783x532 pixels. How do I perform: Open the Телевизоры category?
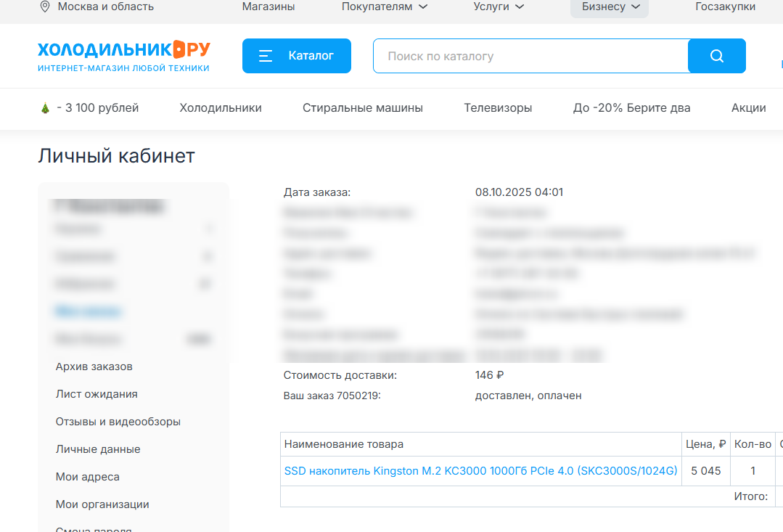(x=498, y=108)
